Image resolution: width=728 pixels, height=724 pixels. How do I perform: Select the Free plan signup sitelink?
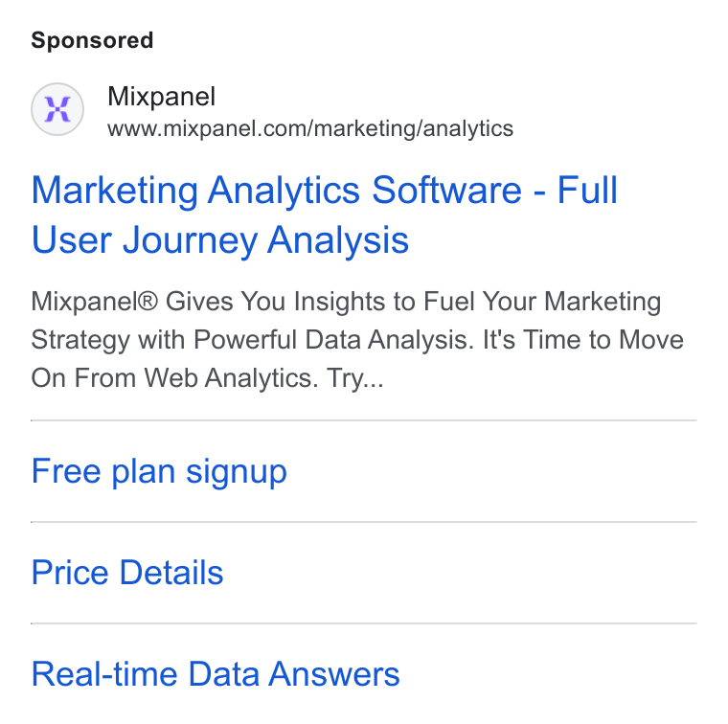[x=159, y=471]
